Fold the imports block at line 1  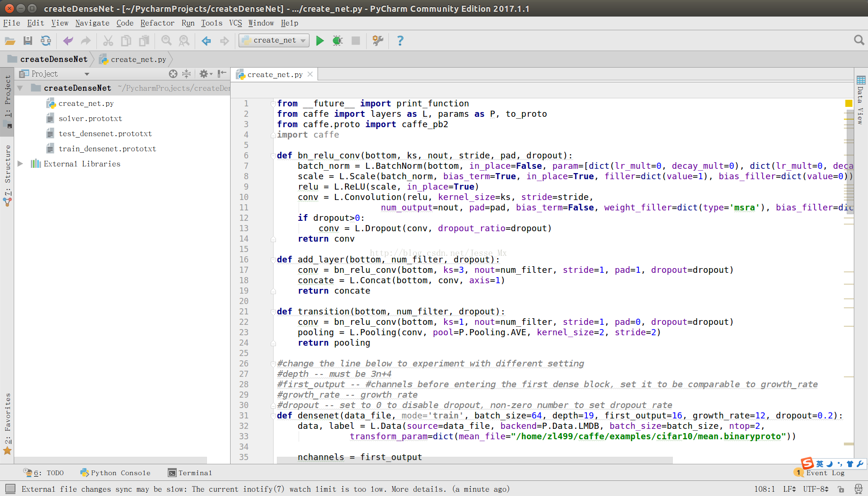tap(273, 104)
